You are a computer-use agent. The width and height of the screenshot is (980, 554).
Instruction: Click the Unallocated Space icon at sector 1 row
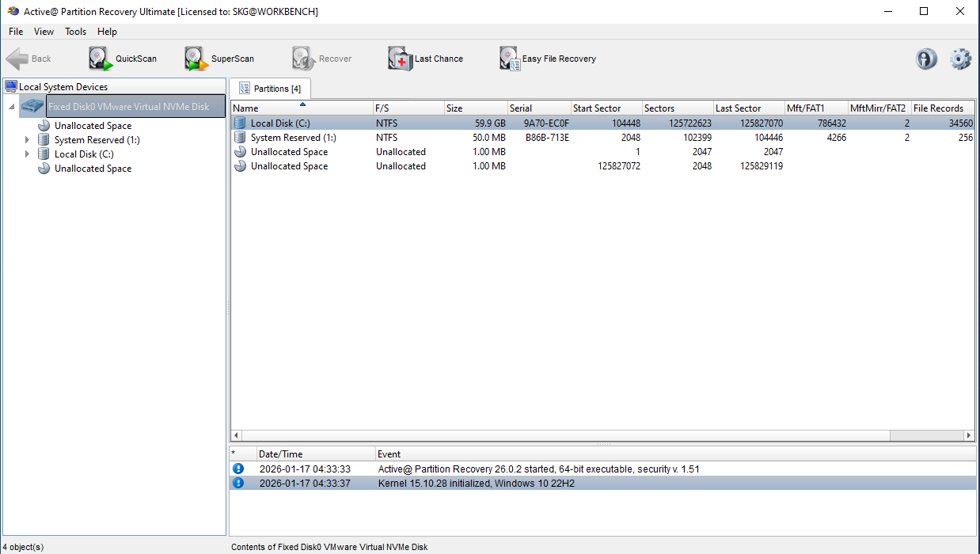tap(241, 151)
